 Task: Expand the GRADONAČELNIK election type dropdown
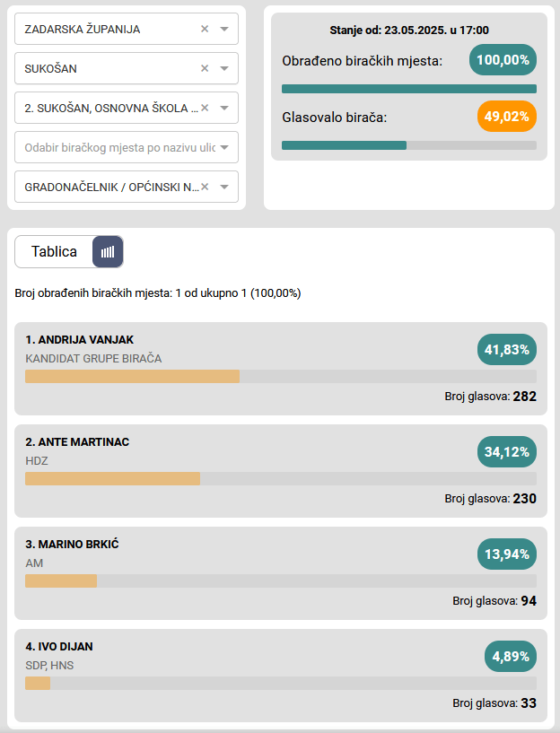point(224,187)
